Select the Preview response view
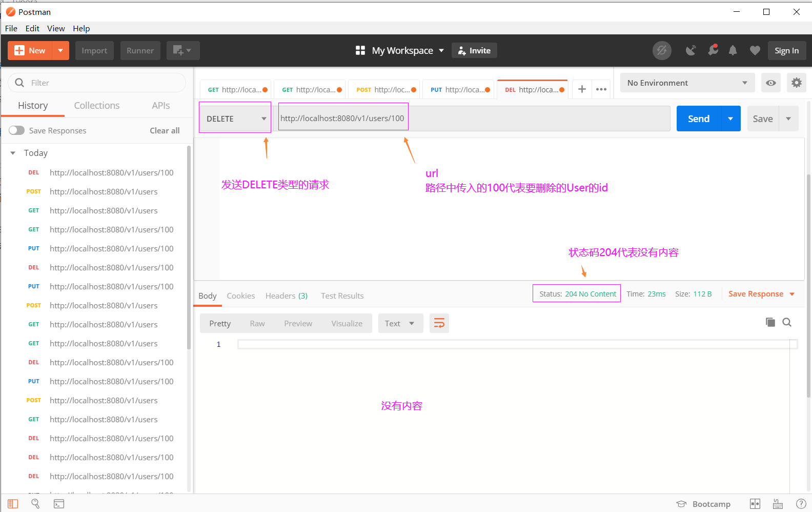 (x=298, y=323)
